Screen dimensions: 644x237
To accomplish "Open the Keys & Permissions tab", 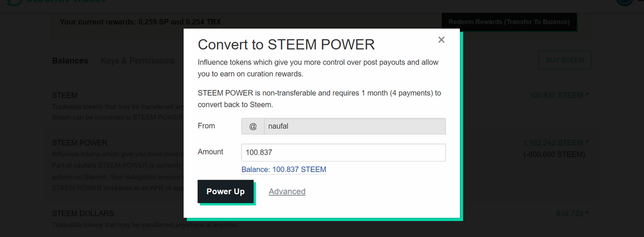I will 137,60.
